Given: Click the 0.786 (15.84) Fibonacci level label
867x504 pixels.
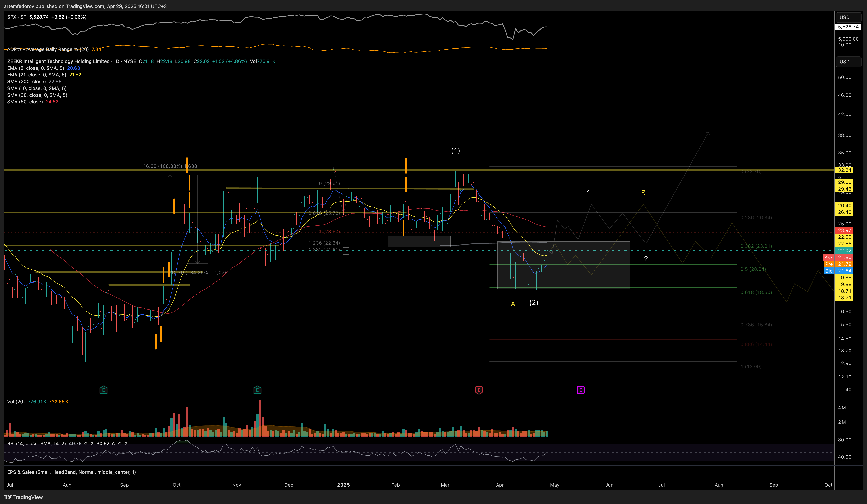Looking at the screenshot, I should pos(756,324).
